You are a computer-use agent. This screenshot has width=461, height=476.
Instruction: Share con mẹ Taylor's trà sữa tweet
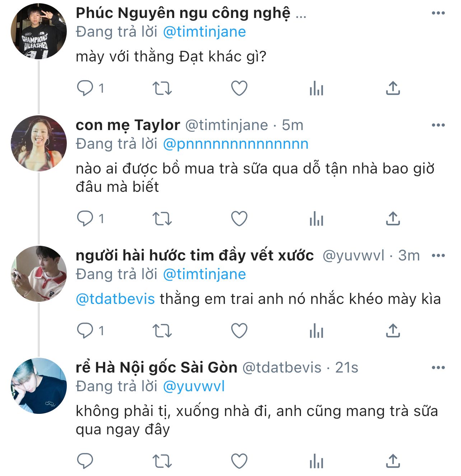(x=393, y=218)
